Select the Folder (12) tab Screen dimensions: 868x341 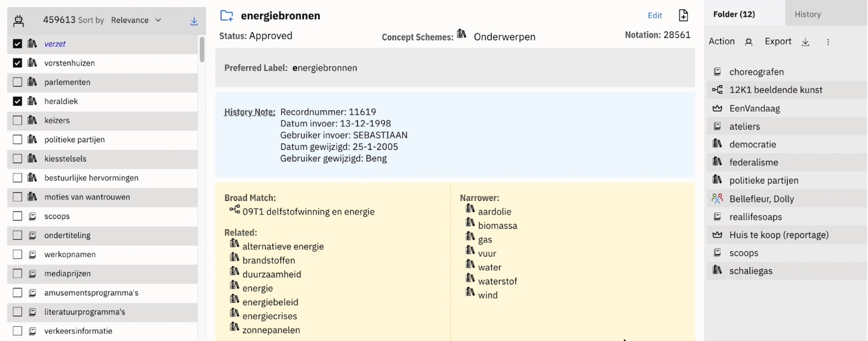[x=734, y=14]
